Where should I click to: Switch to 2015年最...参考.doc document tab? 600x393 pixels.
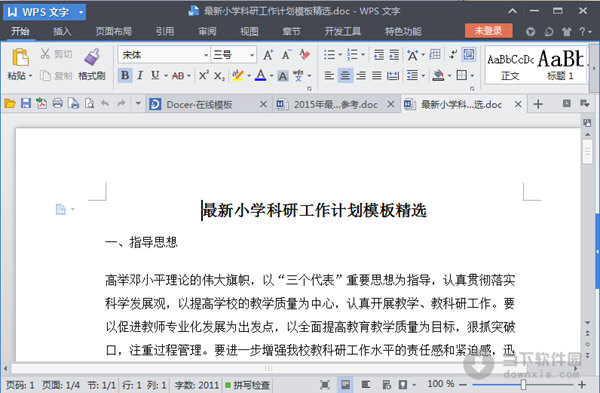336,104
